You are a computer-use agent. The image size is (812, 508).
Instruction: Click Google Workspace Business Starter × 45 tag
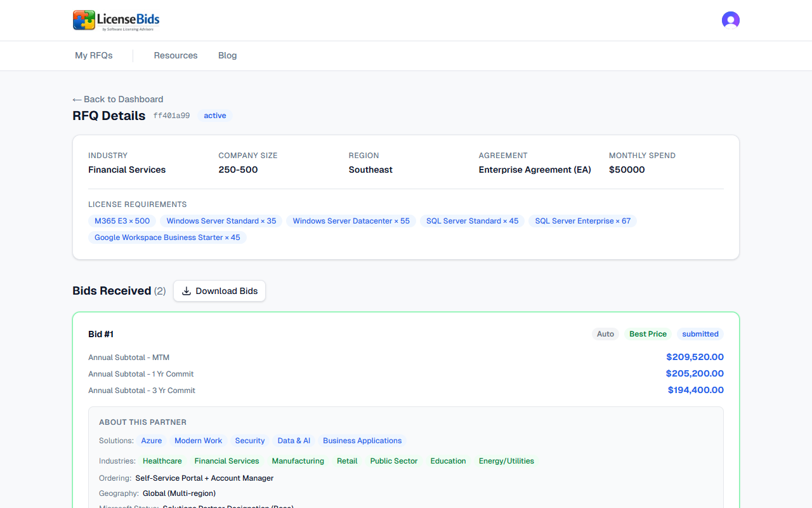(167, 237)
